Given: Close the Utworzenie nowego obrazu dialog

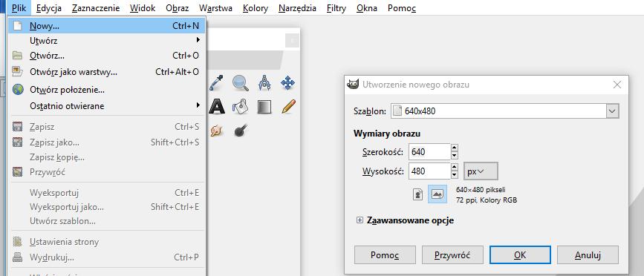Looking at the screenshot, I should [x=617, y=85].
